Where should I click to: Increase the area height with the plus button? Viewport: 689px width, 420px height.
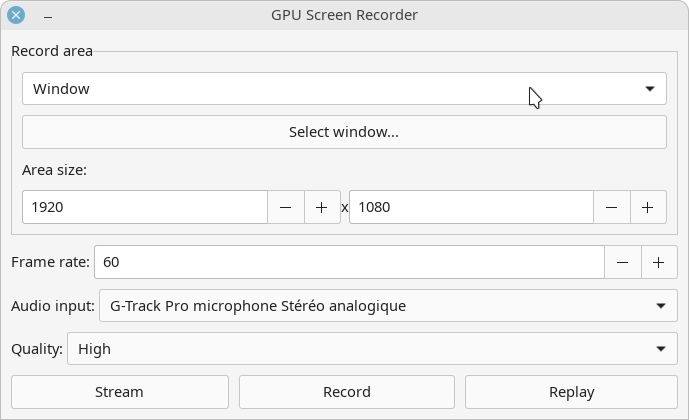pos(648,207)
